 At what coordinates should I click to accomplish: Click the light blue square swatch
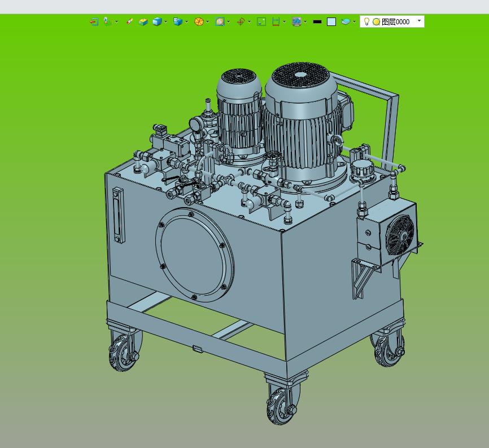331,21
